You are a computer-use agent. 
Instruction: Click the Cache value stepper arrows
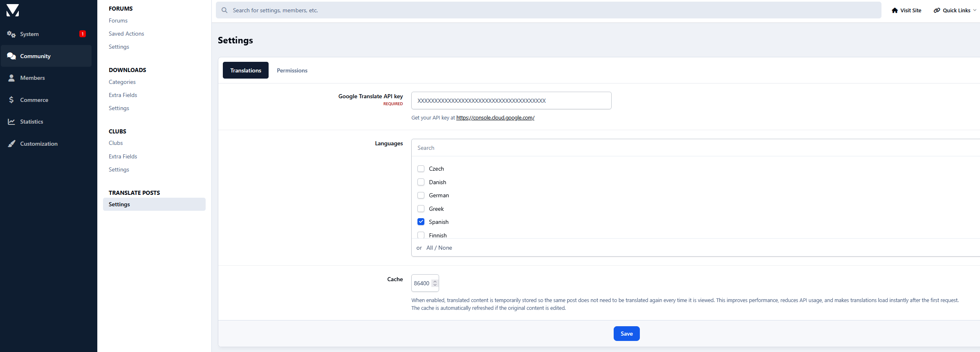[435, 283]
